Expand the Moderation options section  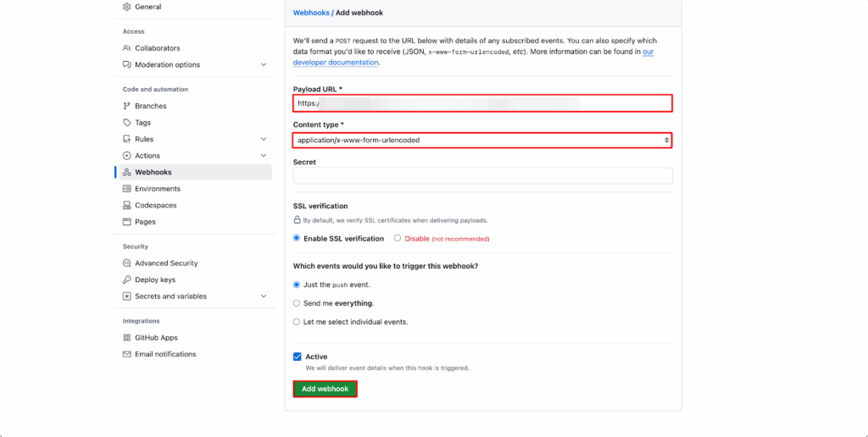click(264, 64)
